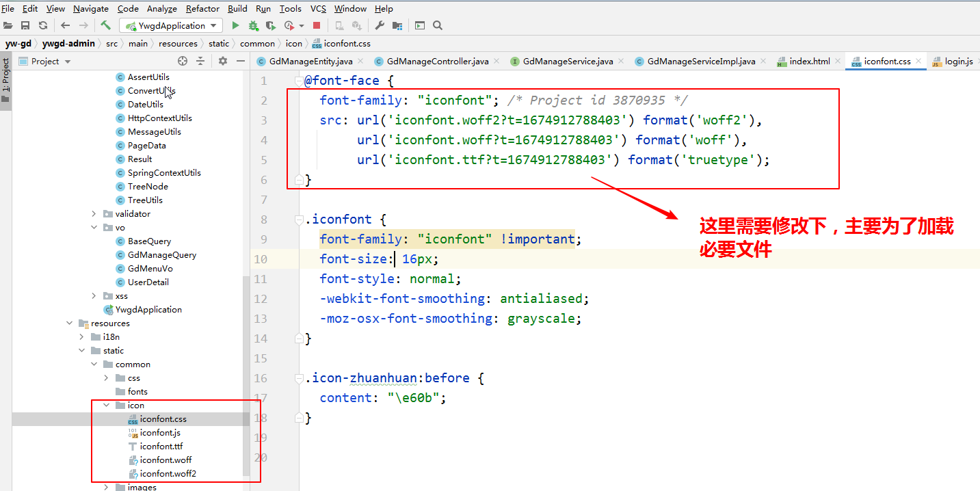
Task: Open the YwgdApplication run configuration dropdown
Action: pos(171,25)
